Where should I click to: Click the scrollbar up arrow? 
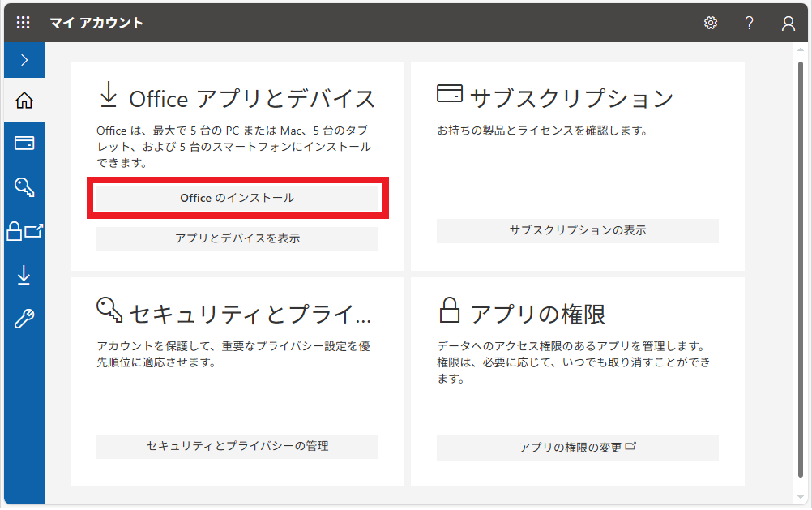coord(801,49)
